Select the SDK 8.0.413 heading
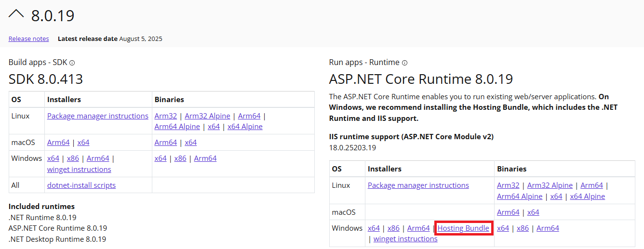644x249 pixels. pos(46,79)
